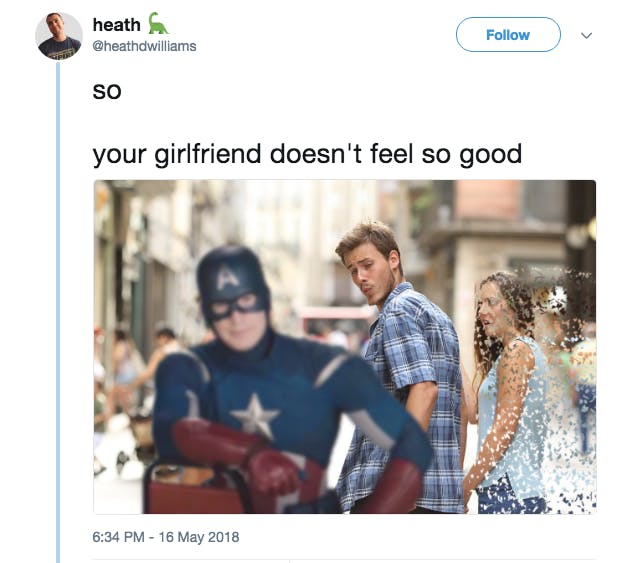Click the green dinosaur emoji beside heath
The height and width of the screenshot is (563, 635).
pos(158,23)
